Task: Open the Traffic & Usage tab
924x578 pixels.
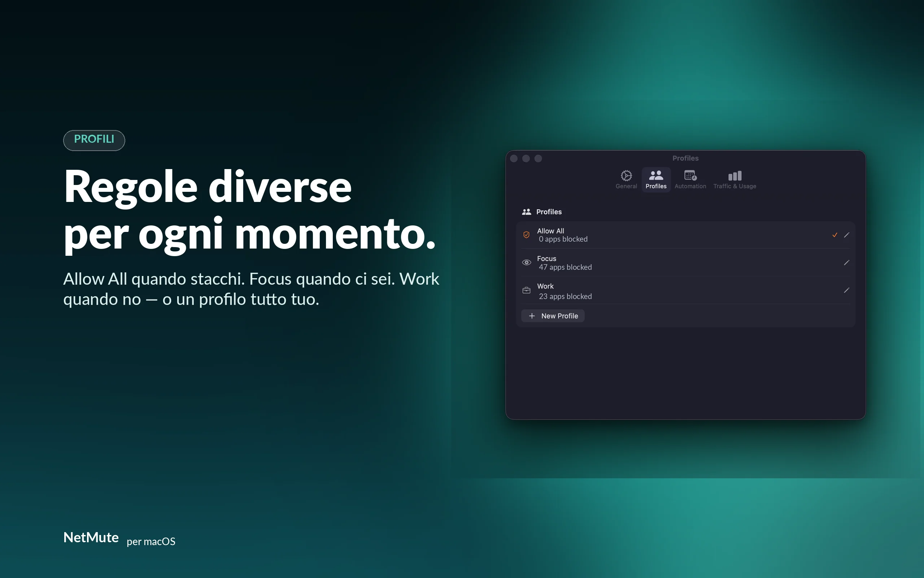Action: (735, 180)
